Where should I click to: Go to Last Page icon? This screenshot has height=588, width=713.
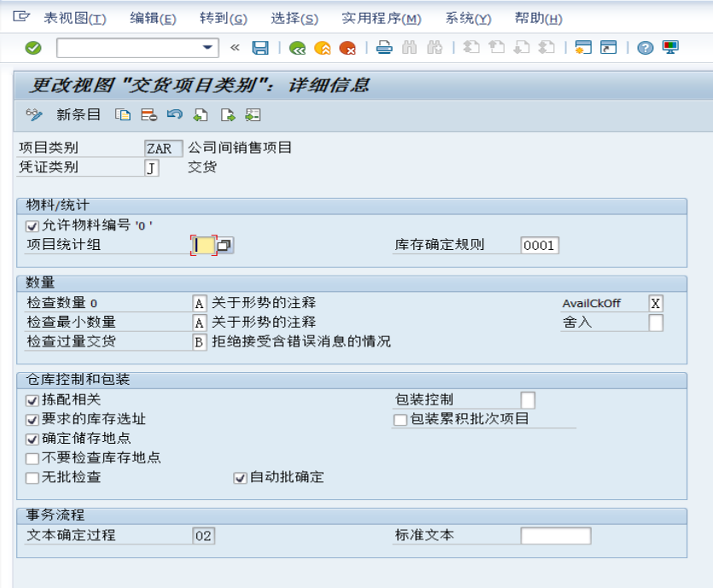point(546,47)
